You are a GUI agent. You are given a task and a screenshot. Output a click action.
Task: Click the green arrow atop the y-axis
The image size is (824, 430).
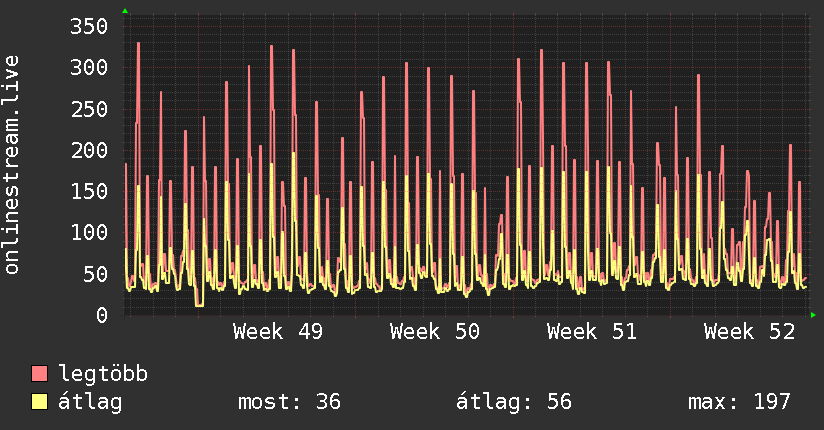[125, 11]
